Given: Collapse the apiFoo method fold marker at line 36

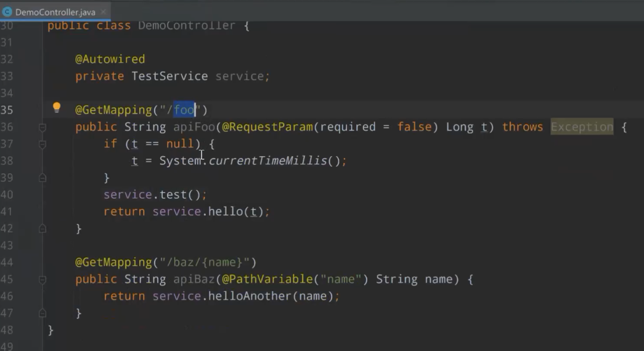Looking at the screenshot, I should pyautogui.click(x=43, y=128).
